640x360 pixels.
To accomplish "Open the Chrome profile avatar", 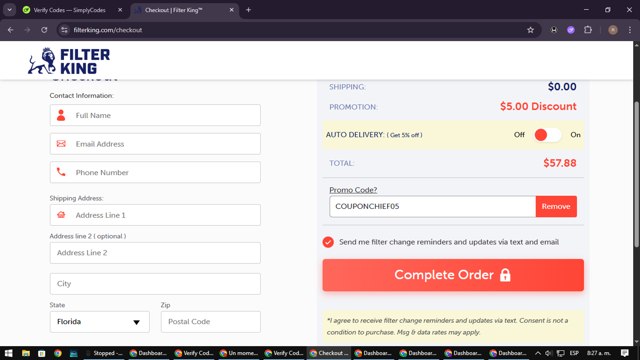I will (x=613, y=30).
